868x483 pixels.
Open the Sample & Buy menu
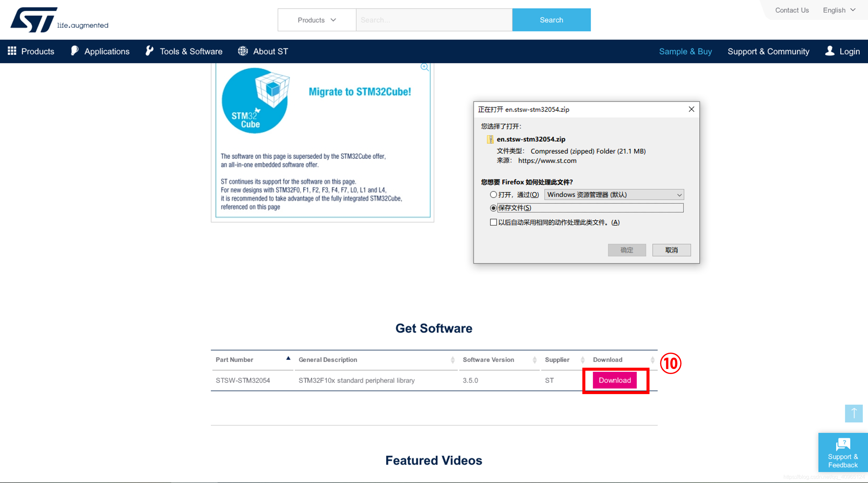point(685,51)
